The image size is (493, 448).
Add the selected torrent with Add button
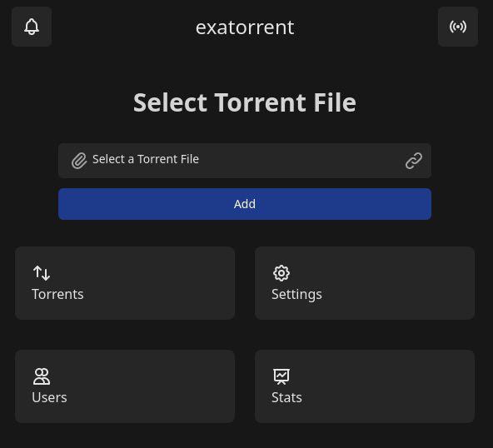coord(245,204)
